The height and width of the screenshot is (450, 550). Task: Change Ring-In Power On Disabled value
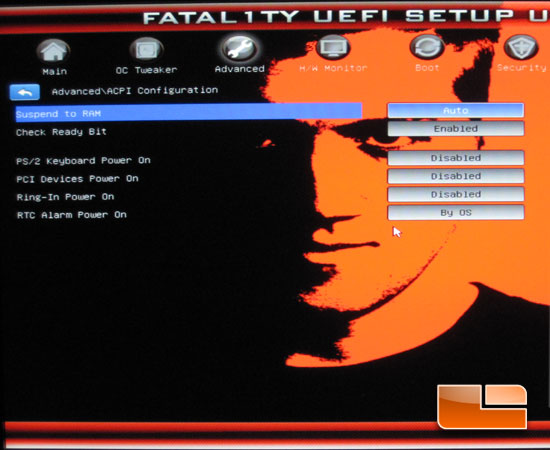[456, 194]
